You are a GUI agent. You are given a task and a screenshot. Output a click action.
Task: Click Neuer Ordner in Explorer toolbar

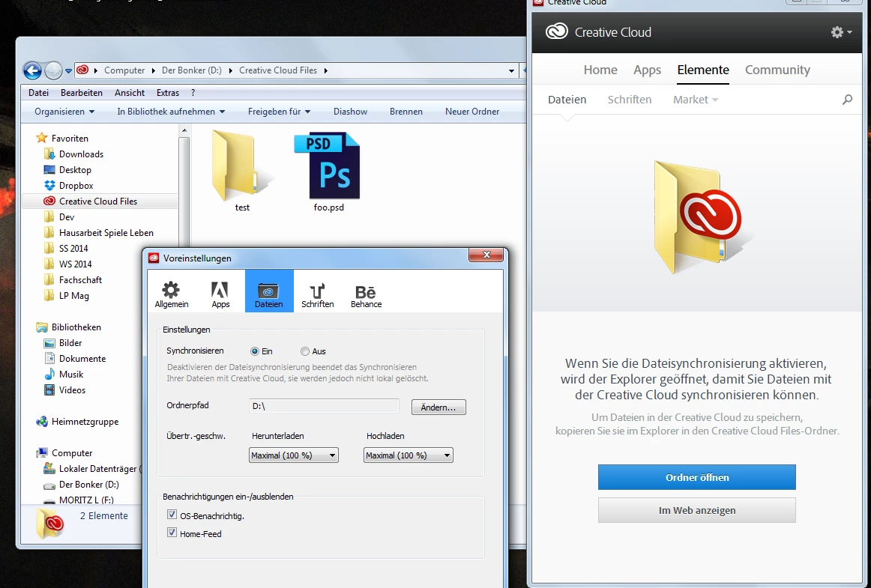click(x=472, y=112)
